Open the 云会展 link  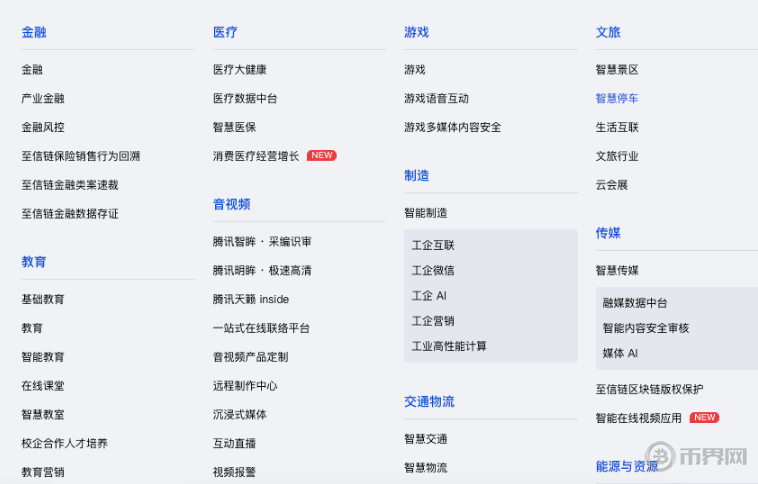612,185
